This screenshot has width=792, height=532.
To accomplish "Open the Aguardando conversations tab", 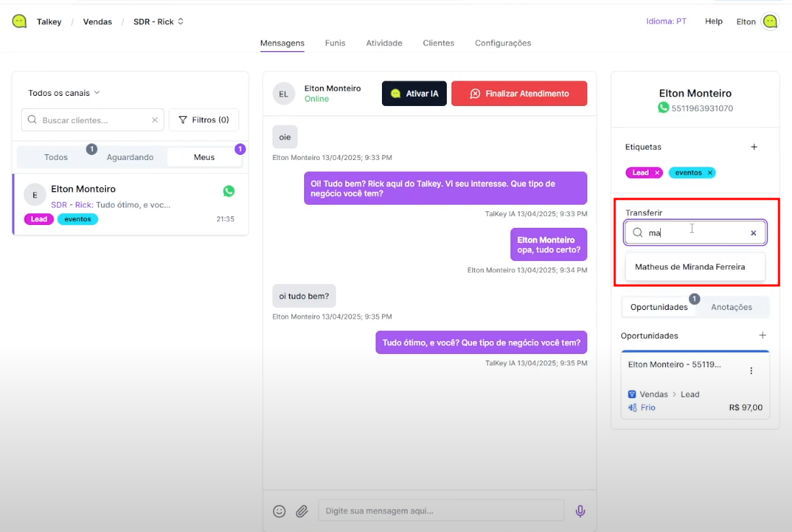I will tap(130, 157).
